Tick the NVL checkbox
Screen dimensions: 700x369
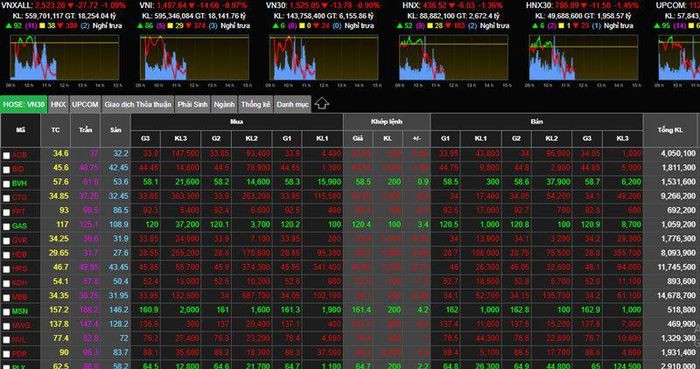(x=6, y=340)
